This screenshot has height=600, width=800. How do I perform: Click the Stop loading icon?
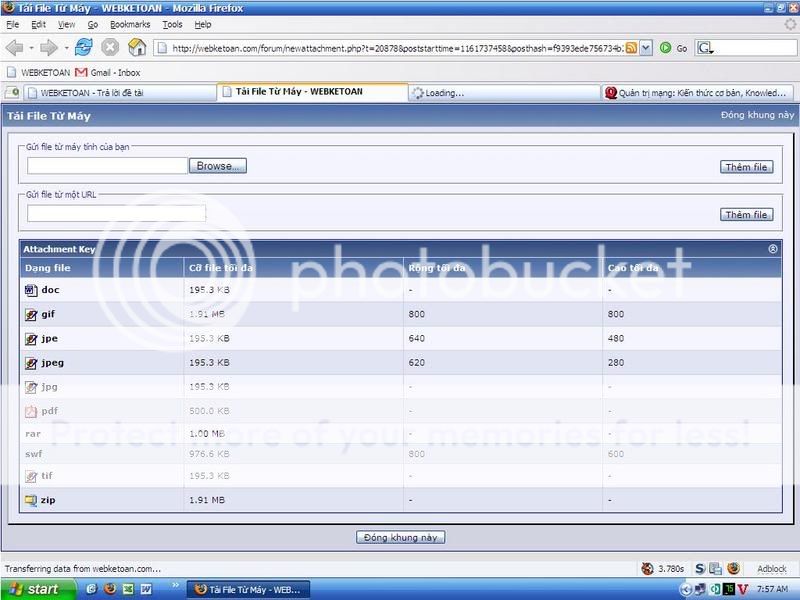click(x=111, y=47)
